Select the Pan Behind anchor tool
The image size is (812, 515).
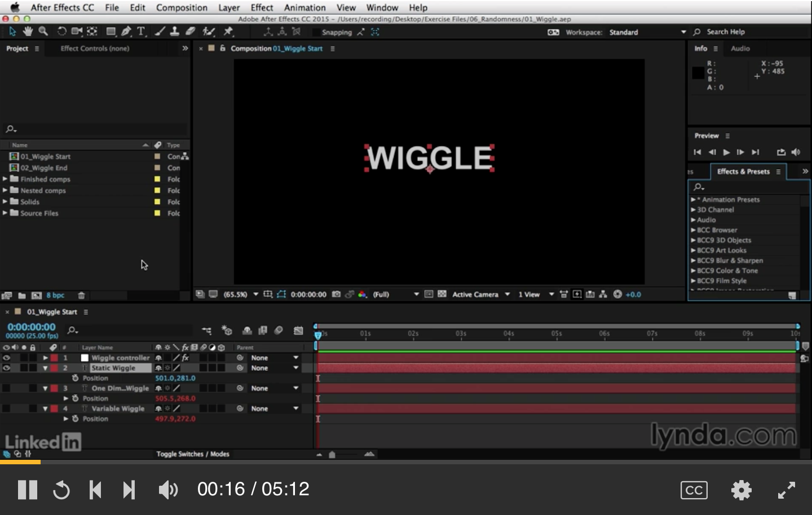92,32
